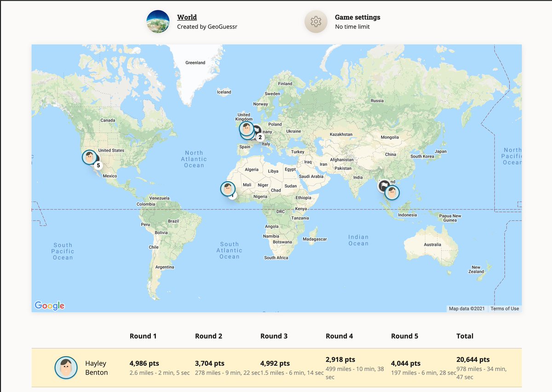Click the No time limit label
This screenshot has width=552, height=392.
[x=352, y=27]
